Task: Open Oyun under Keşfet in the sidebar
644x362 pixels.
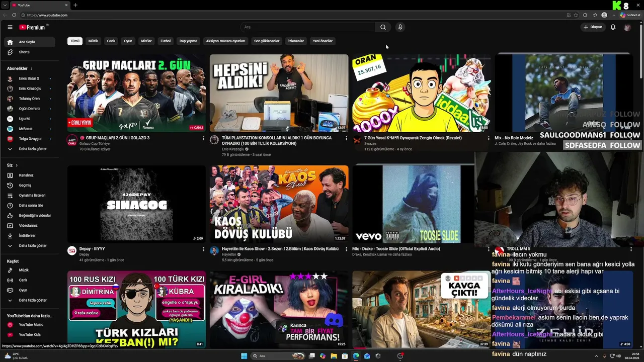Action: click(x=30, y=291)
